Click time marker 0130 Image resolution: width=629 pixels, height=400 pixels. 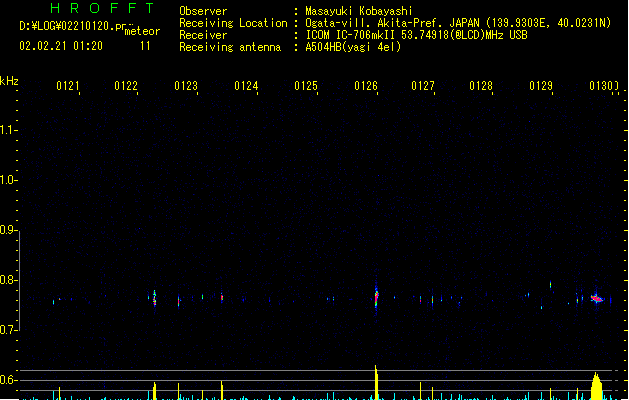601,86
